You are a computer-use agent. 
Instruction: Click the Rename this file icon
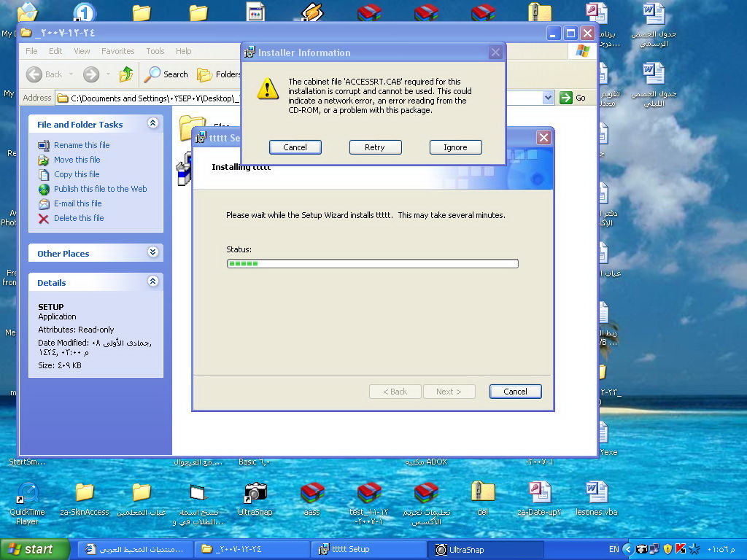point(43,146)
